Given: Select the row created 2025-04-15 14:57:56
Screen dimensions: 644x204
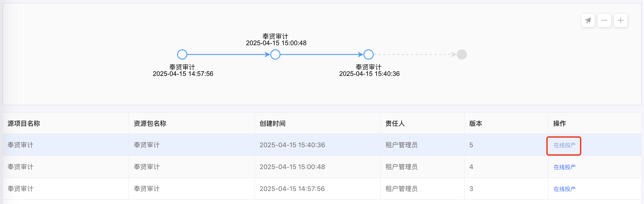Looking at the screenshot, I should pyautogui.click(x=292, y=189).
